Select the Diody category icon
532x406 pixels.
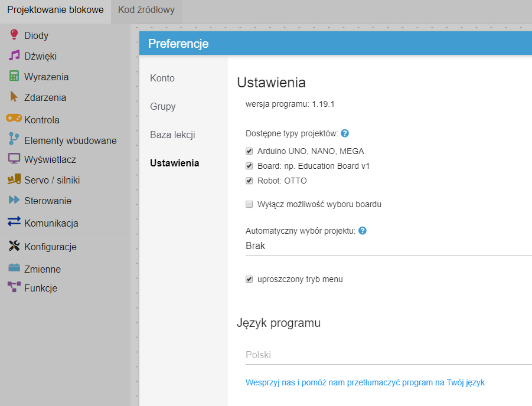point(14,35)
